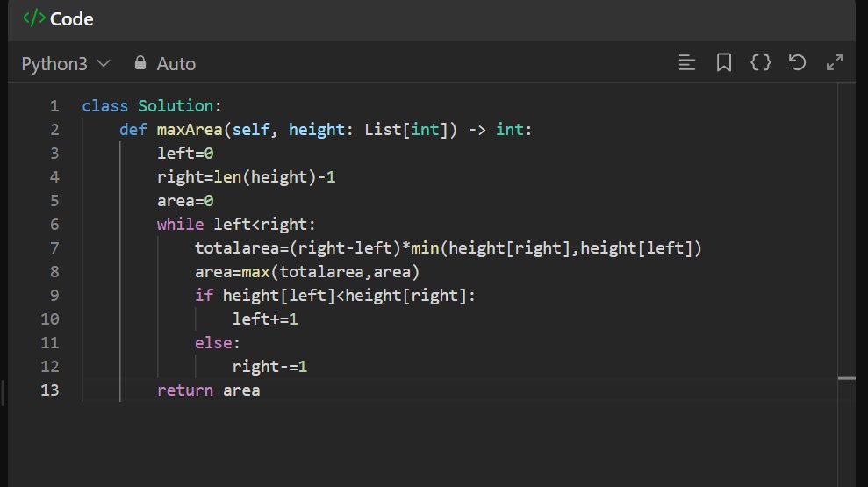The image size is (868, 487).
Task: Click 'area=max(totalarea,area)' on line 8
Action: point(307,272)
